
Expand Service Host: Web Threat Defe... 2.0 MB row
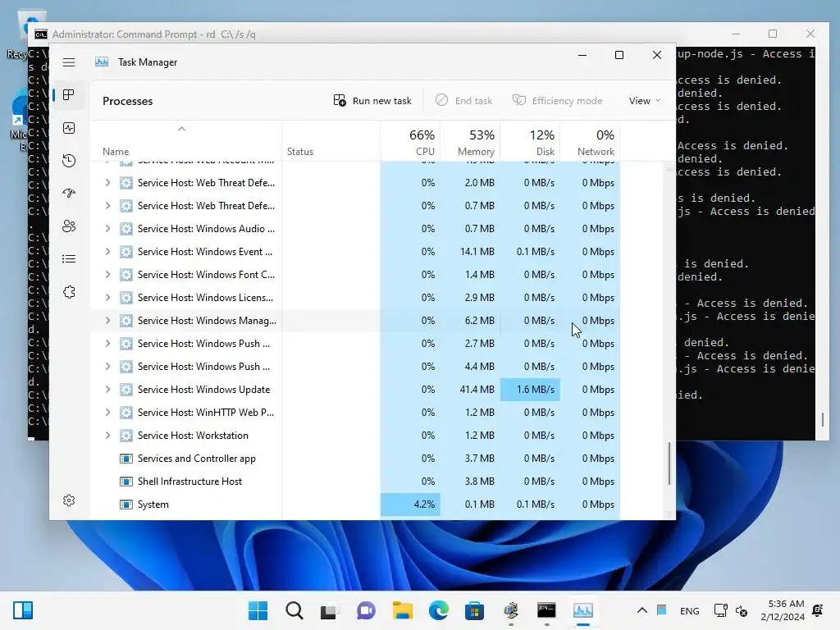[107, 183]
